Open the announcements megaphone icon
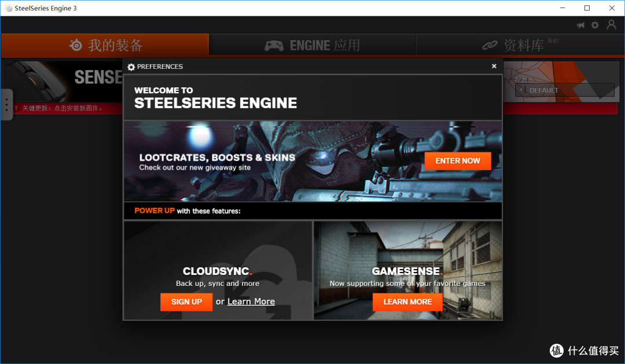Screen dimensions: 625x364 581,25
